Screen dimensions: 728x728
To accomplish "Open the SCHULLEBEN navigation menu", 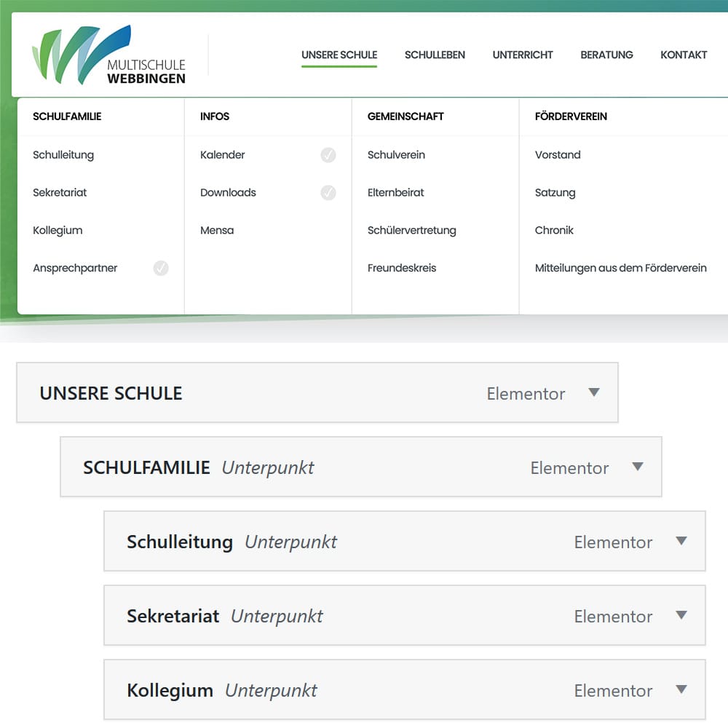I will pyautogui.click(x=435, y=55).
